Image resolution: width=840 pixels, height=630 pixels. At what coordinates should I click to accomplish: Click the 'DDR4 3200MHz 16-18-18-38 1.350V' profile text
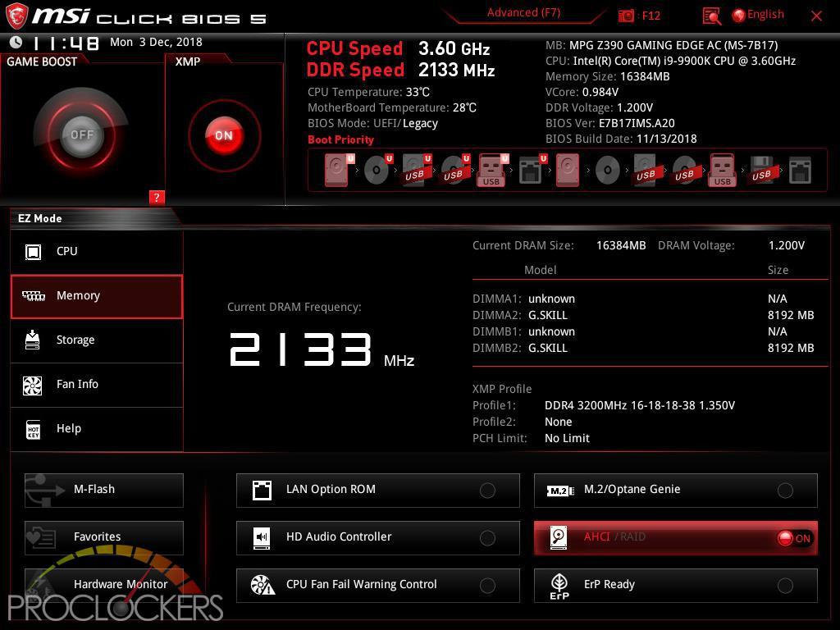640,405
